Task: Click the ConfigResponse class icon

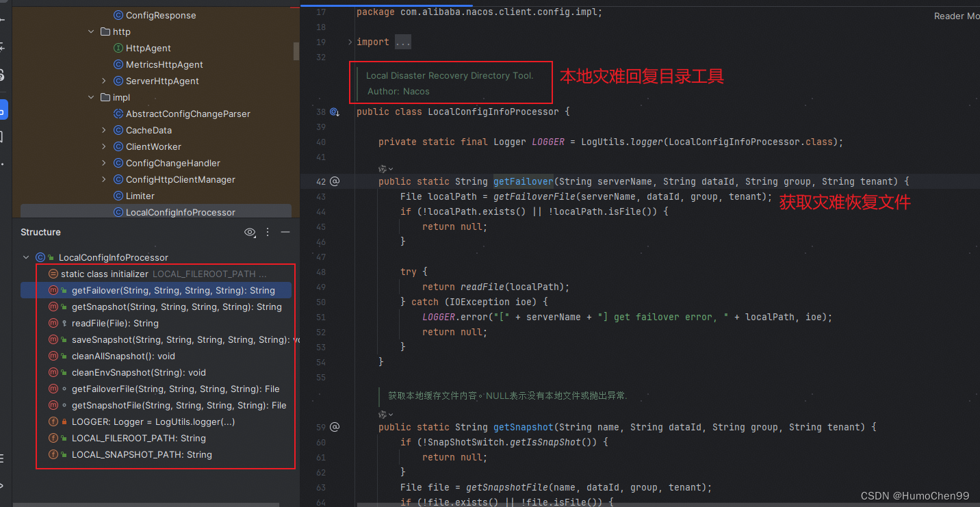Action: click(x=118, y=15)
